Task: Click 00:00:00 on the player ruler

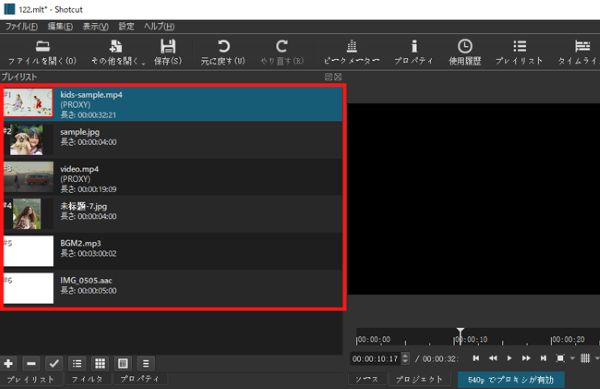Action: coord(373,340)
